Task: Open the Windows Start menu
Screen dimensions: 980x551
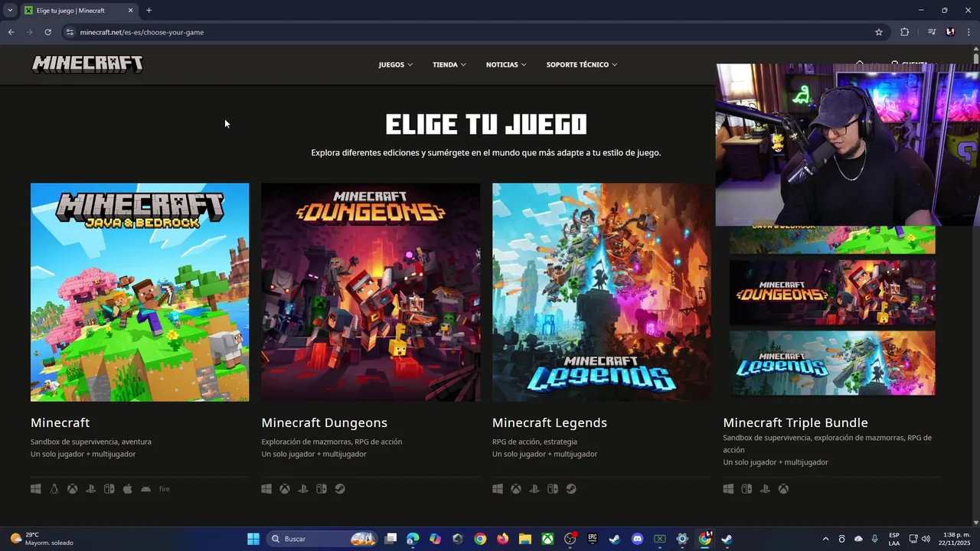Action: 253,539
